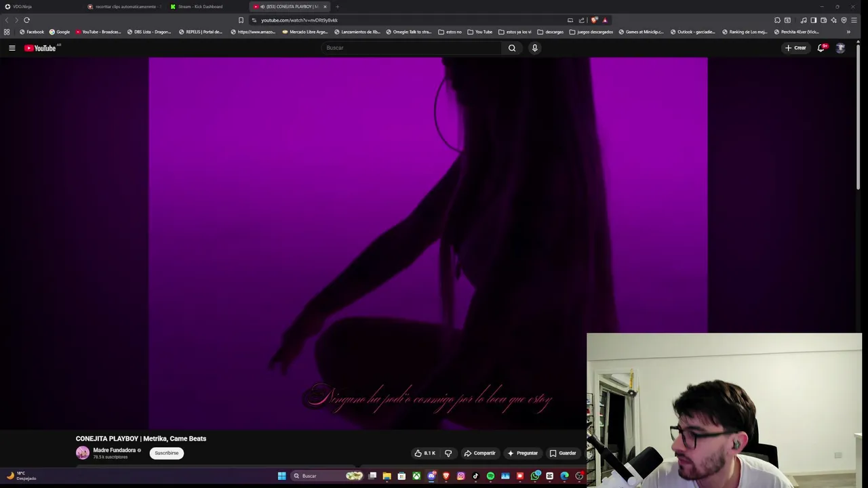Open Spotify from the taskbar
This screenshot has width=868, height=488.
pyautogui.click(x=490, y=476)
